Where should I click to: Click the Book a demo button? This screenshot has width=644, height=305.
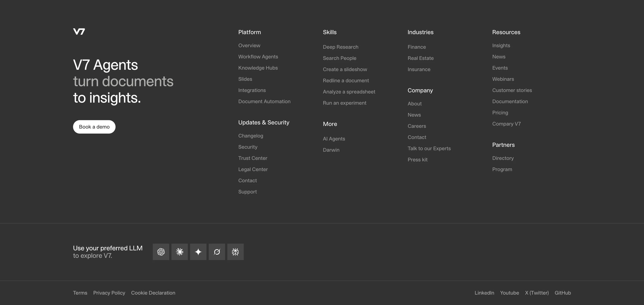(x=94, y=127)
